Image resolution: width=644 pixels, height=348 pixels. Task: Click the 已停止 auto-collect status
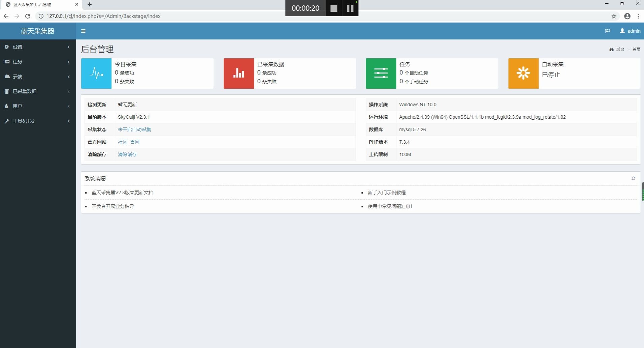[x=551, y=75]
